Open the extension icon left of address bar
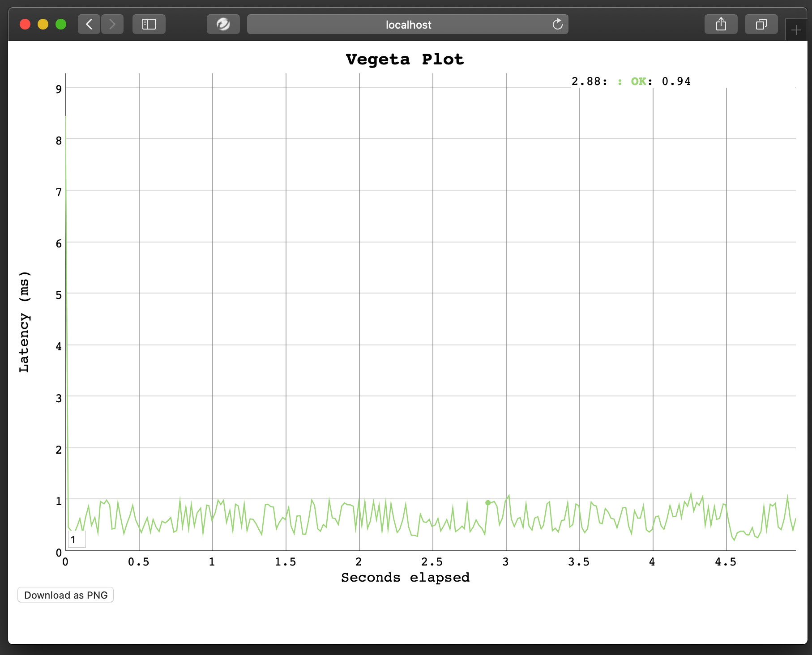Image resolution: width=812 pixels, height=655 pixels. [223, 24]
